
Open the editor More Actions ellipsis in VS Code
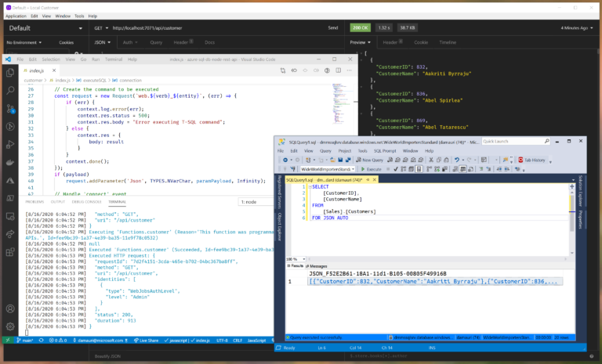[349, 70]
